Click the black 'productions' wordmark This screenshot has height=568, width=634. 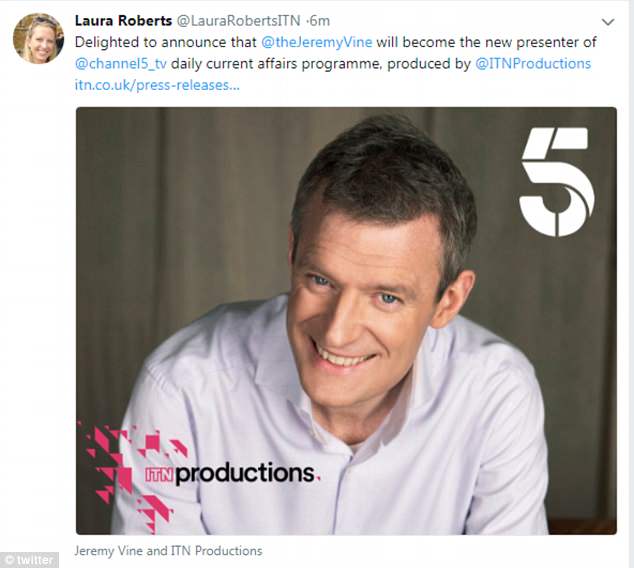245,474
